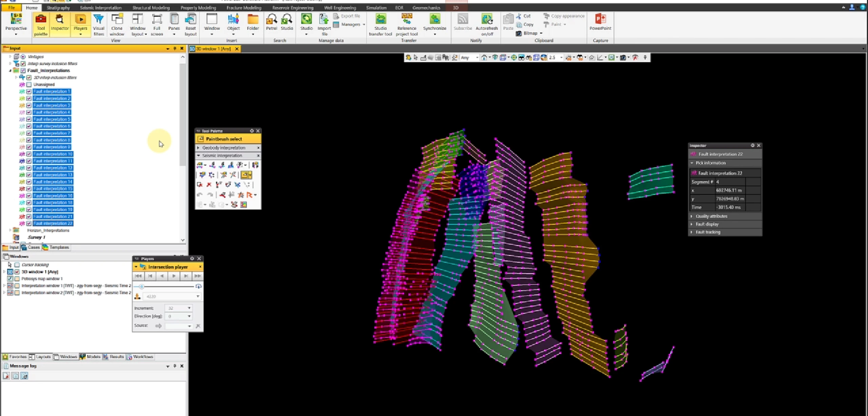The height and width of the screenshot is (416, 868).
Task: Open the Perspective tool in ribbon
Action: [x=16, y=24]
